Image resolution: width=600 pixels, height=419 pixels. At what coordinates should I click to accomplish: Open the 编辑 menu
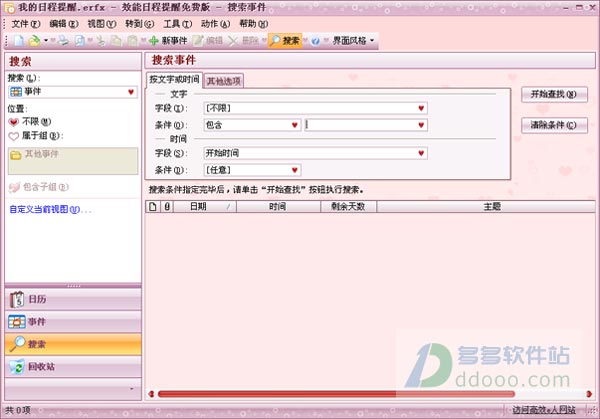64,24
